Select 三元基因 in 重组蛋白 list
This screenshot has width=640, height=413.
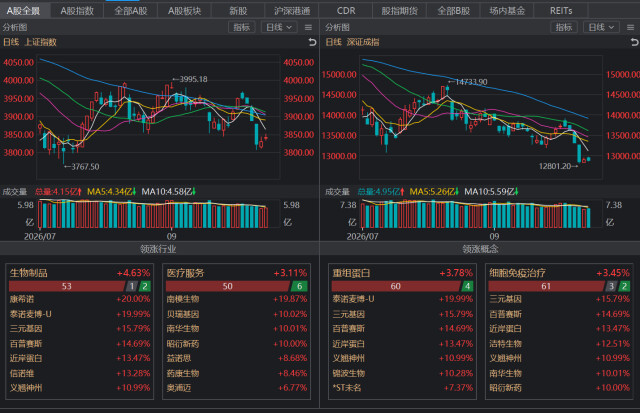402,314
